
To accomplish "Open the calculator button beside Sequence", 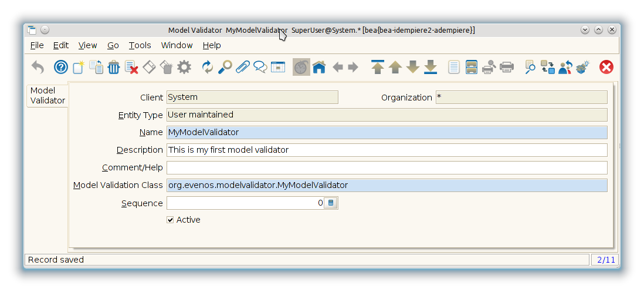I will (x=331, y=203).
